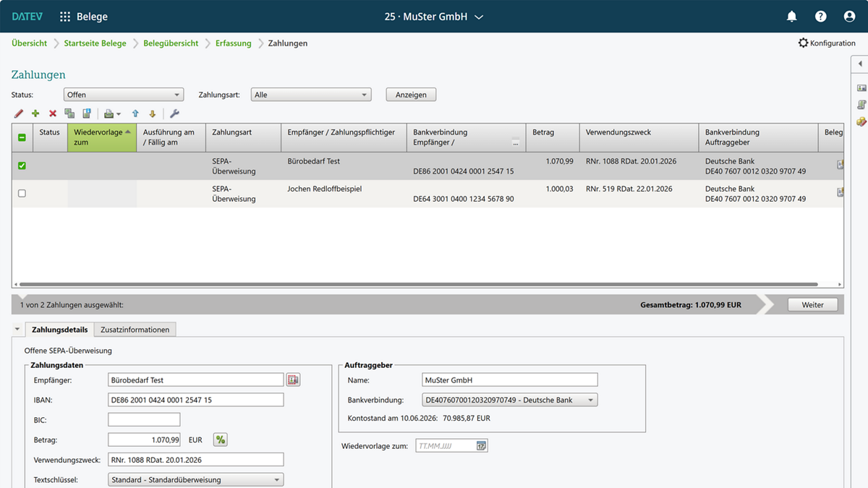Open coins icon in right sidebar
This screenshot has width=868, height=488.
pos(861,121)
